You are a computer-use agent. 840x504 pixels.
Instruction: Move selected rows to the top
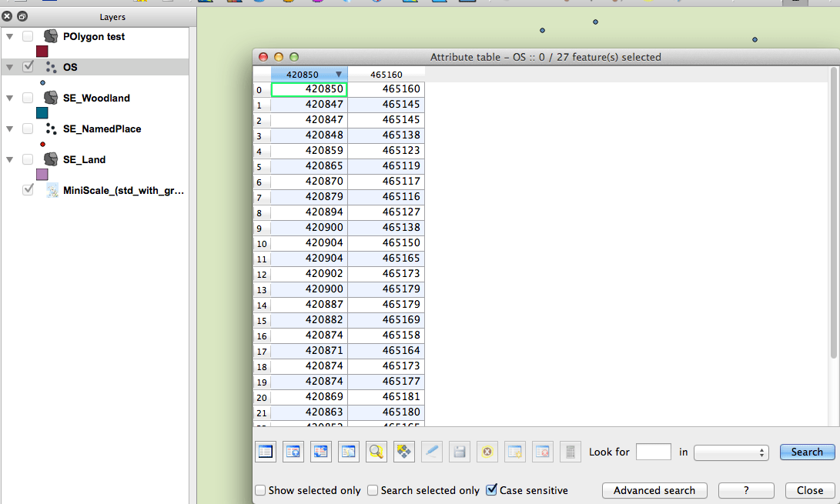(293, 452)
